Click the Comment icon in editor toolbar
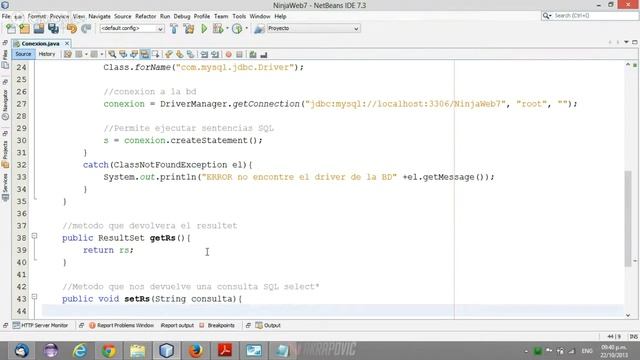This screenshot has height=360, width=640. click(253, 54)
